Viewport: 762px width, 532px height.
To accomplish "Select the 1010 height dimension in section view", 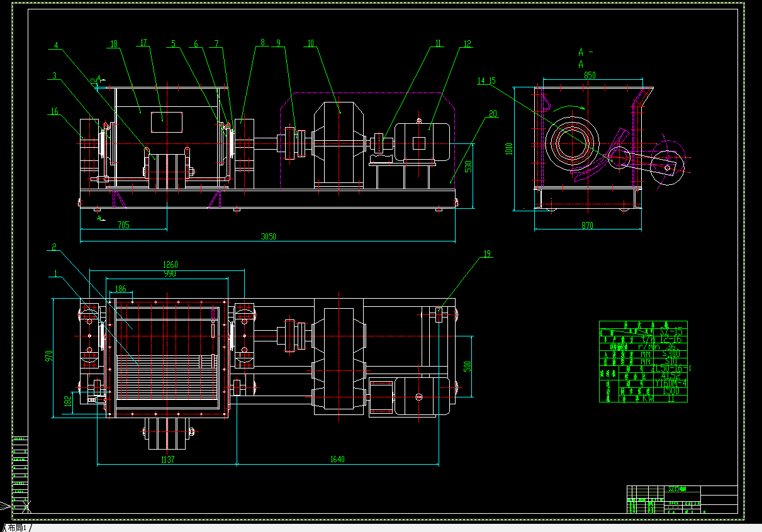I will [x=509, y=149].
